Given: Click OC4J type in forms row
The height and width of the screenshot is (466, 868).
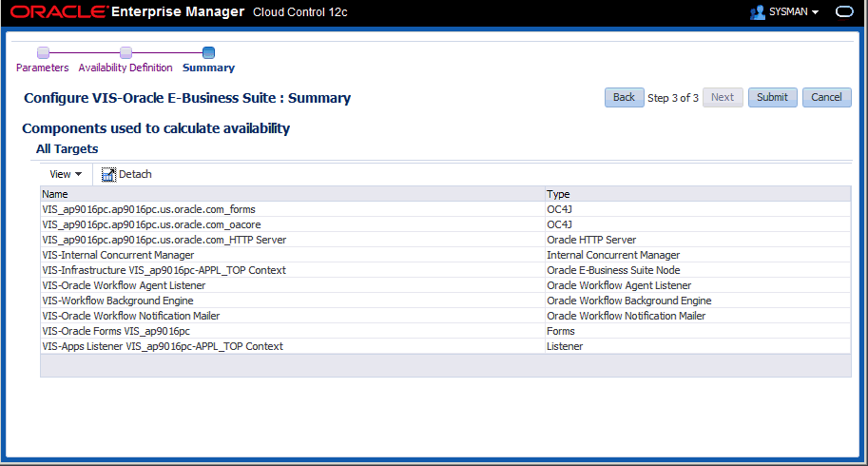Looking at the screenshot, I should click(559, 210).
